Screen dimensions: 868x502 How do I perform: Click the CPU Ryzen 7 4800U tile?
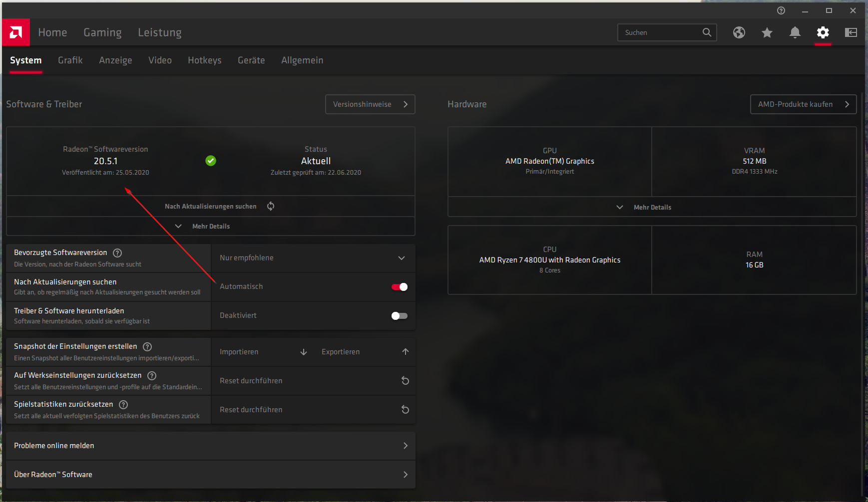click(550, 260)
